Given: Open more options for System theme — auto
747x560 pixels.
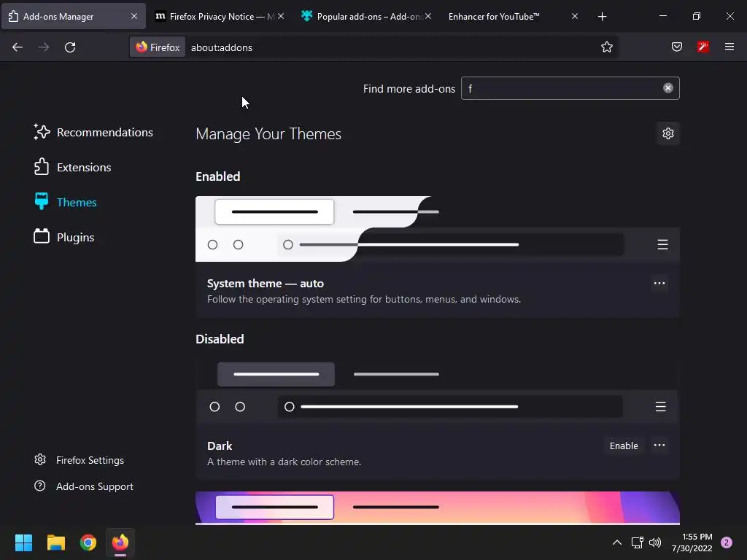Looking at the screenshot, I should coord(659,284).
